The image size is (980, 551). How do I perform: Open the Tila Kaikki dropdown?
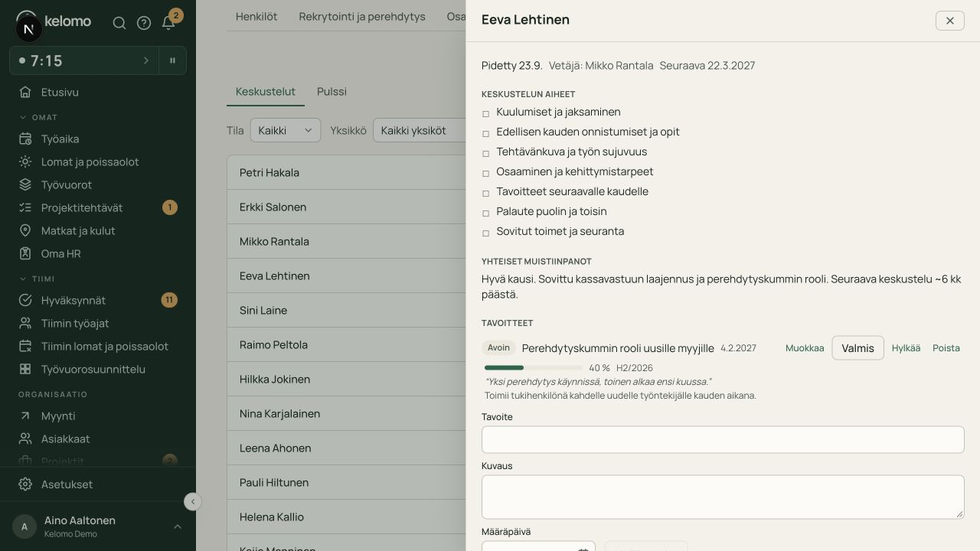tap(286, 130)
